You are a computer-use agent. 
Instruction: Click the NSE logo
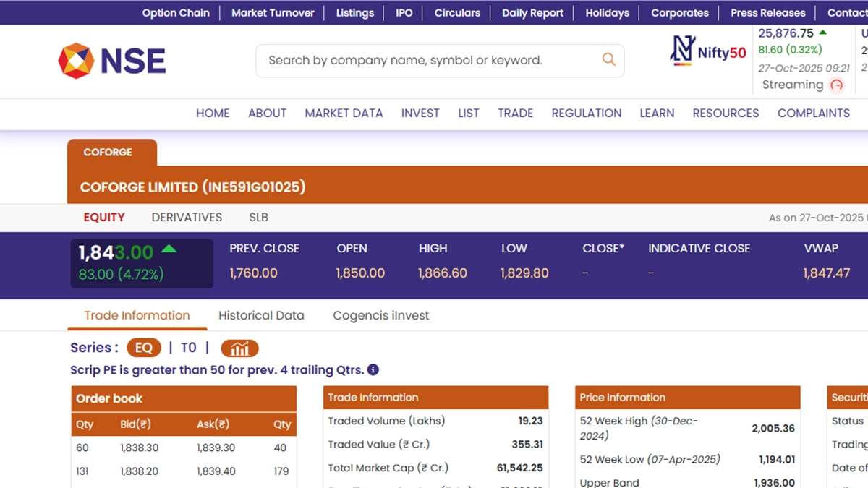112,61
